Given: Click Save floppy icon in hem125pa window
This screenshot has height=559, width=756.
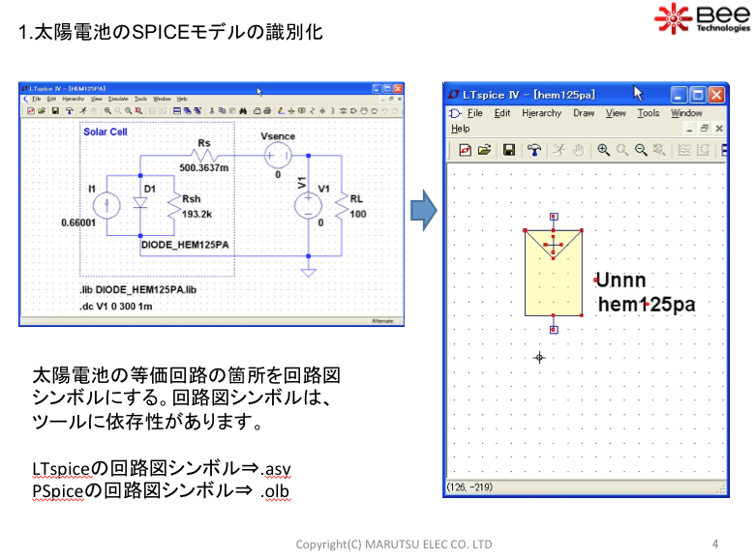Looking at the screenshot, I should (508, 150).
